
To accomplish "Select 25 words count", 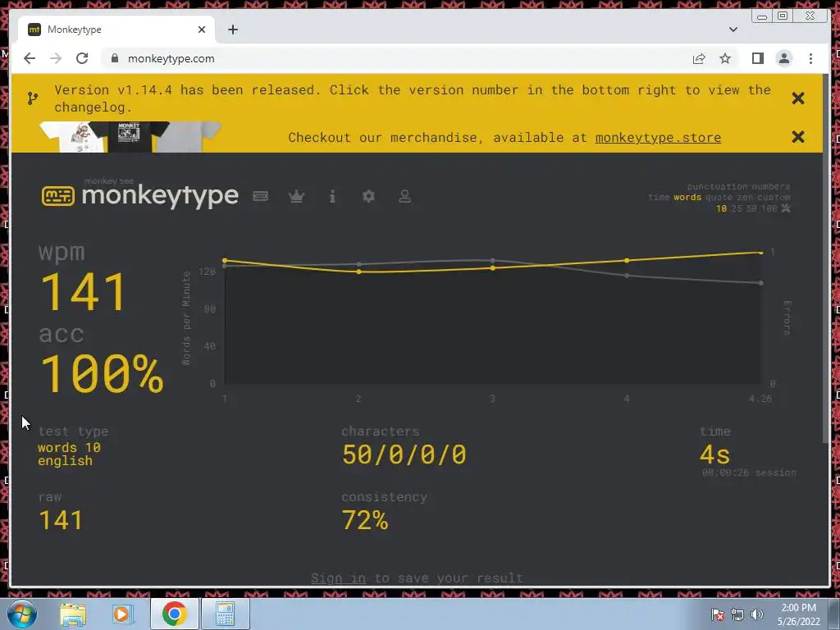I will [737, 208].
